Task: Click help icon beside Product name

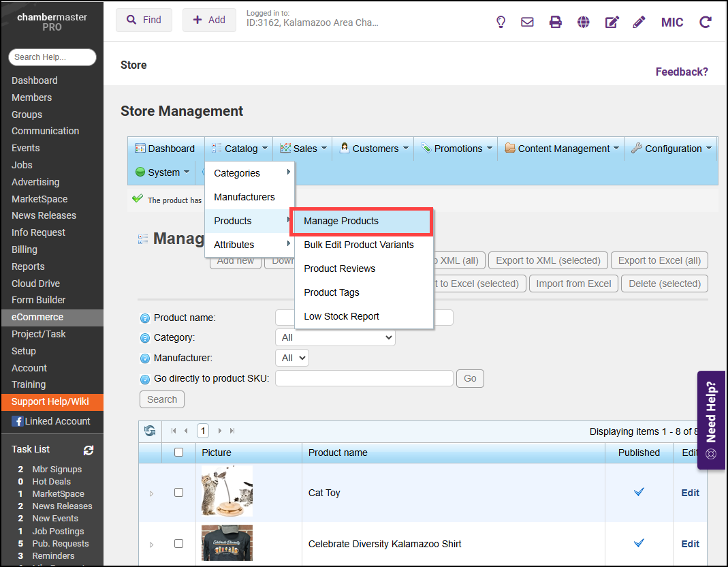Action: pos(144,318)
